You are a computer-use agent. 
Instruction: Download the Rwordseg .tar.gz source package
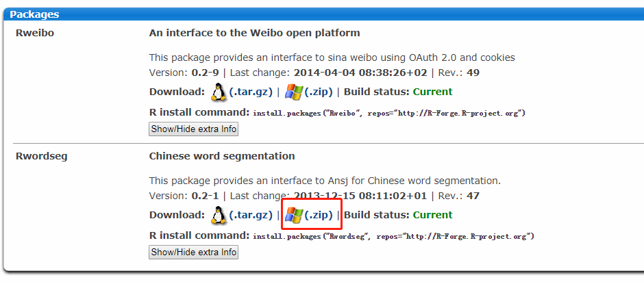point(251,215)
